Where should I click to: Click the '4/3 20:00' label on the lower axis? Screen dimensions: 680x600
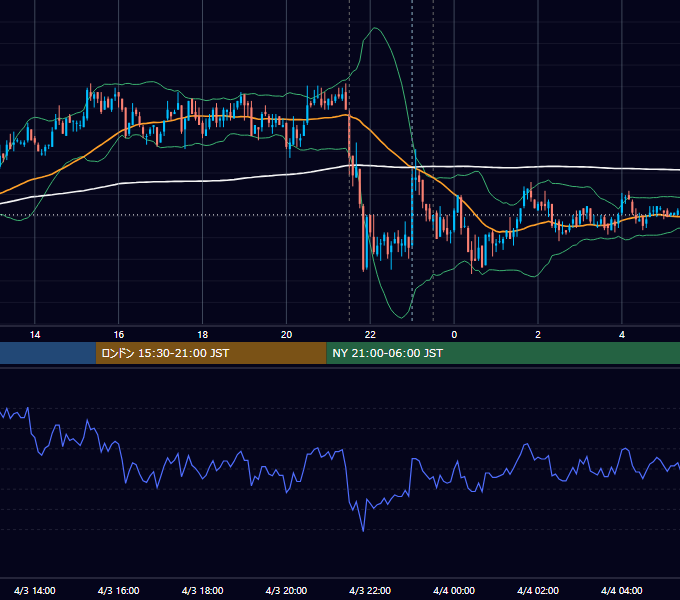[x=286, y=590]
